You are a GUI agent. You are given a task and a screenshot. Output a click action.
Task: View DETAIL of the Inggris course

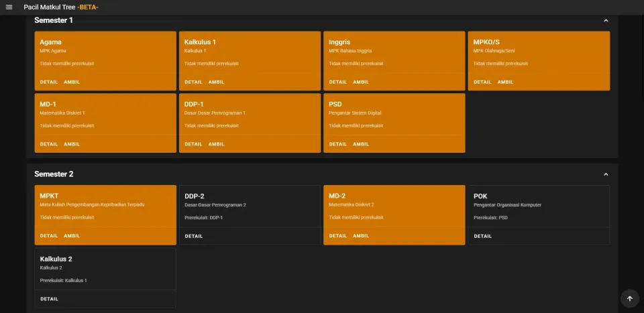[338, 82]
